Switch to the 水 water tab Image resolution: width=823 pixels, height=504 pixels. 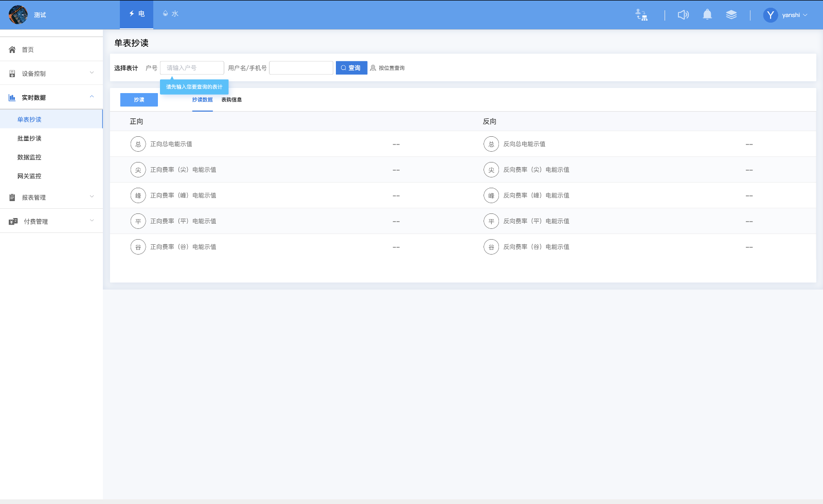point(171,14)
